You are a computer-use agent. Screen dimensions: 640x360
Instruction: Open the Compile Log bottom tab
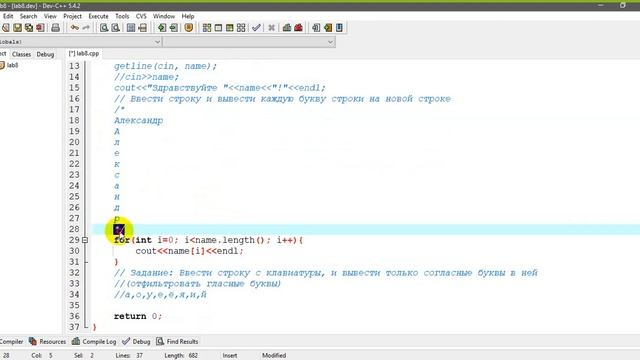point(94,342)
